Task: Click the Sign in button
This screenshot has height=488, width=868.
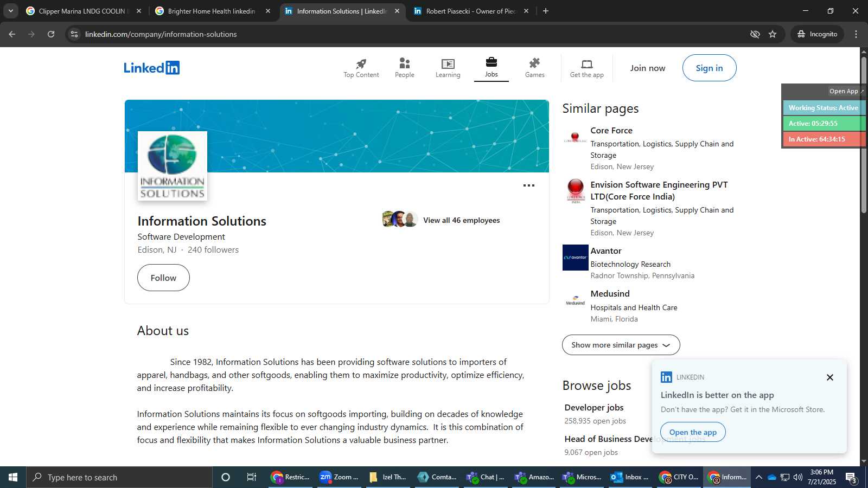Action: coord(709,68)
